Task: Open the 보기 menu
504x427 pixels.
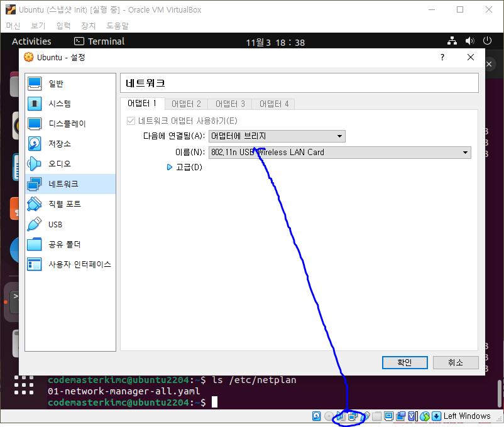Action: [x=38, y=25]
